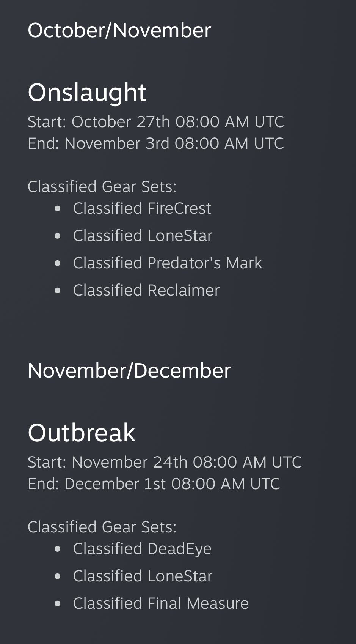This screenshot has width=356, height=644.
Task: Click the bullet point beside Classified FireCrest
Action: (58, 209)
